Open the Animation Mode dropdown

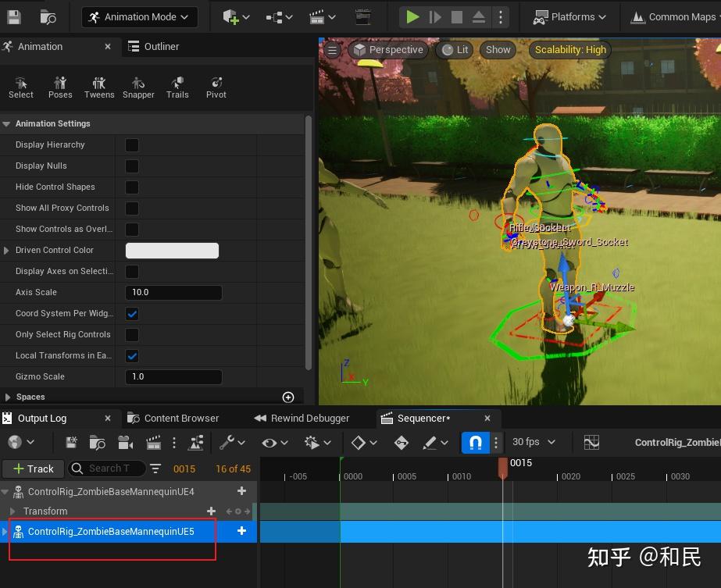tap(139, 17)
